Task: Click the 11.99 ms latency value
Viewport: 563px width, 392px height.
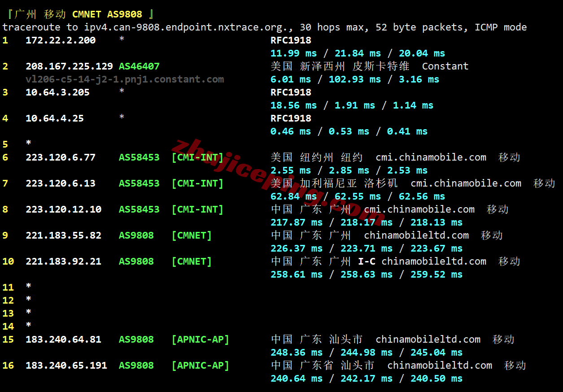Action: point(294,53)
